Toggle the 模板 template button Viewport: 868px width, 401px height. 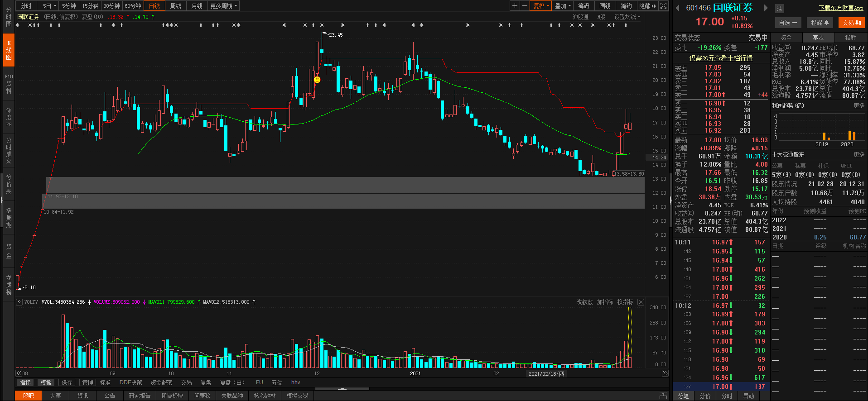pos(46,383)
